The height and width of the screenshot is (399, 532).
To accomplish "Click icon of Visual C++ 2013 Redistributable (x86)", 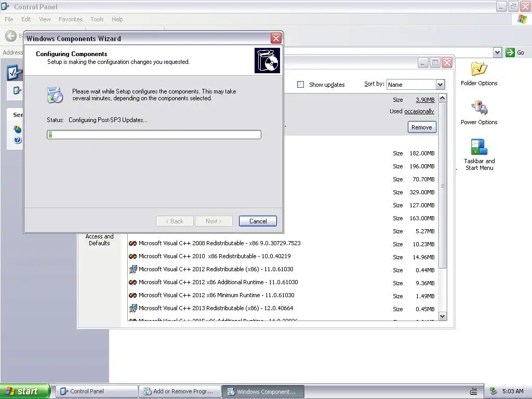I will (x=132, y=309).
